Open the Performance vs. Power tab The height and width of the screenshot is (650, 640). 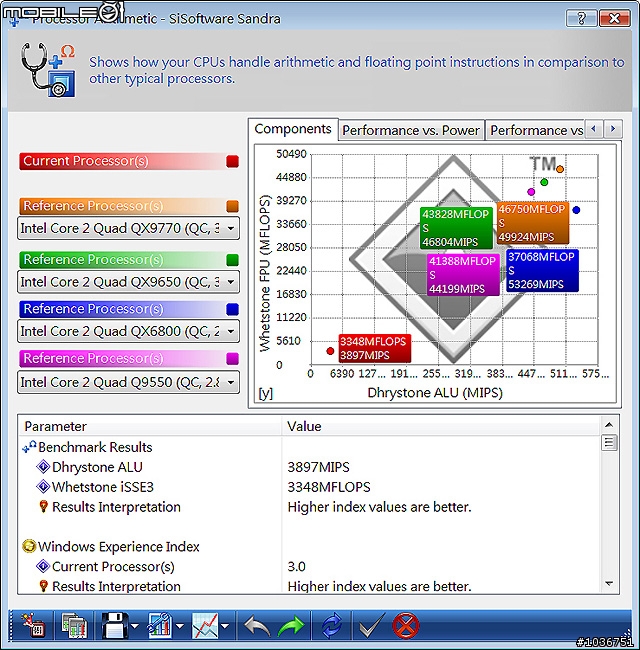point(411,130)
